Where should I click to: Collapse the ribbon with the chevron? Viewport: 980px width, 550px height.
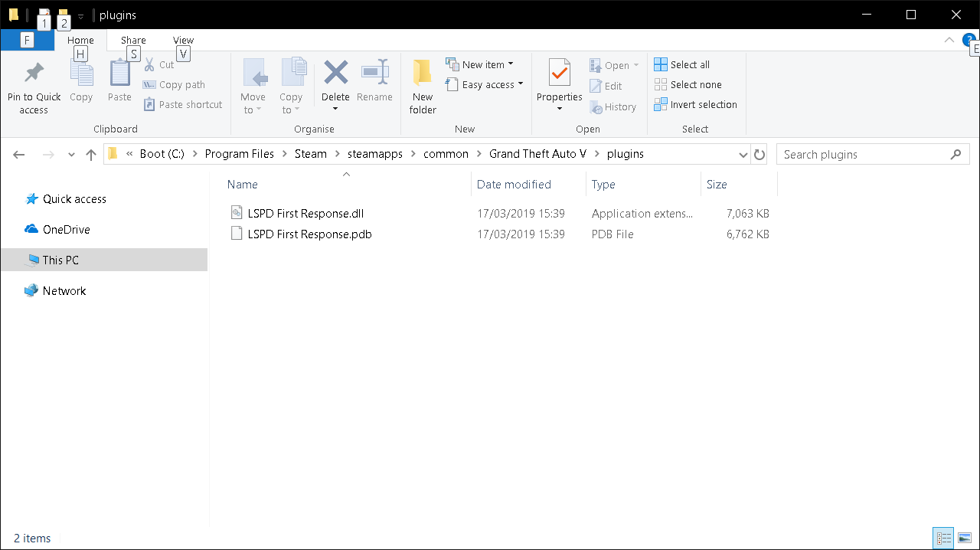(949, 40)
